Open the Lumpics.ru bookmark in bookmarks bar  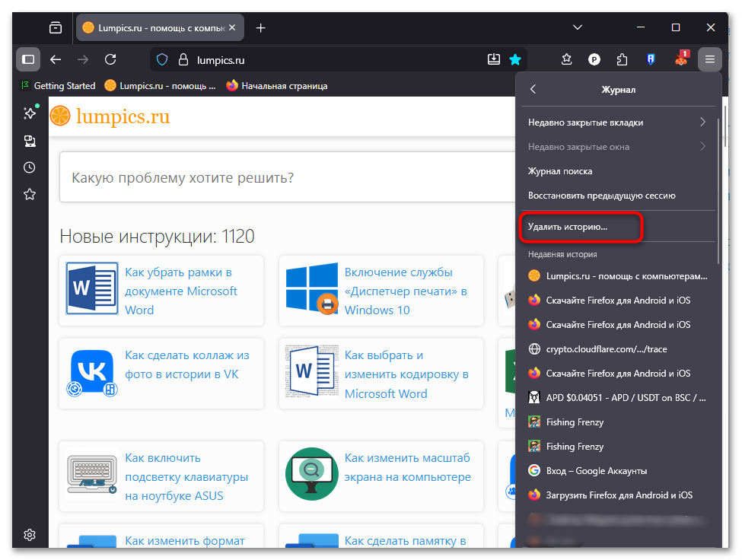pos(160,86)
